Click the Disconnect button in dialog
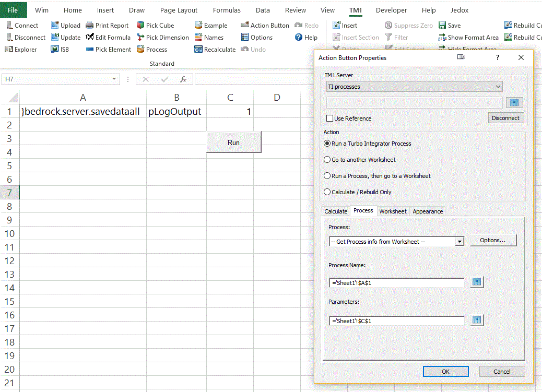Screen dimensions: 542x392 (x=505, y=118)
